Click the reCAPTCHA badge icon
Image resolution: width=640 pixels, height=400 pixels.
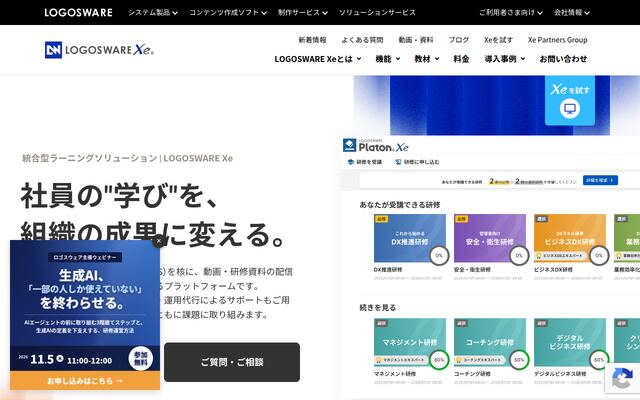622,378
